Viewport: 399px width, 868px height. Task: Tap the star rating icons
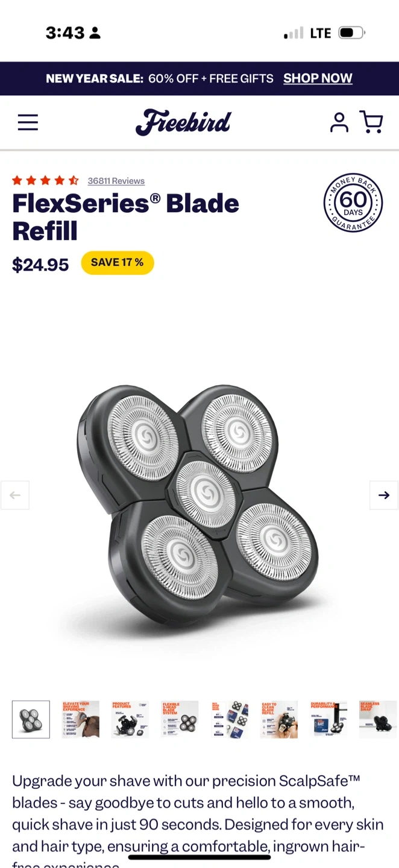45,180
